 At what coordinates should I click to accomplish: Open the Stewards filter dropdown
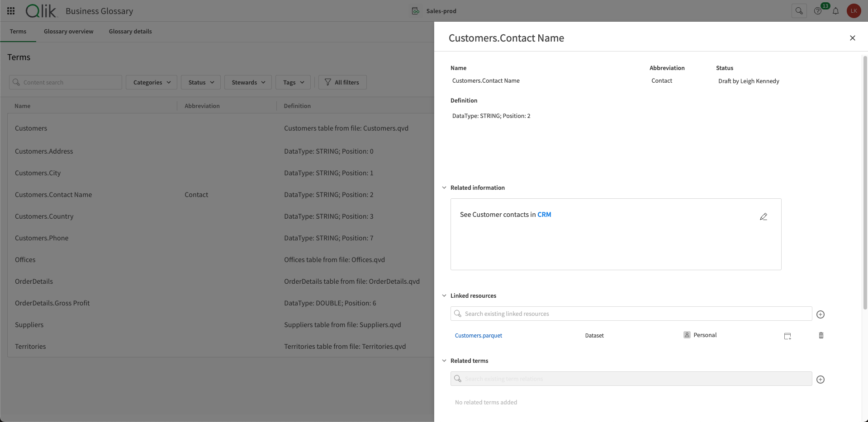click(248, 82)
